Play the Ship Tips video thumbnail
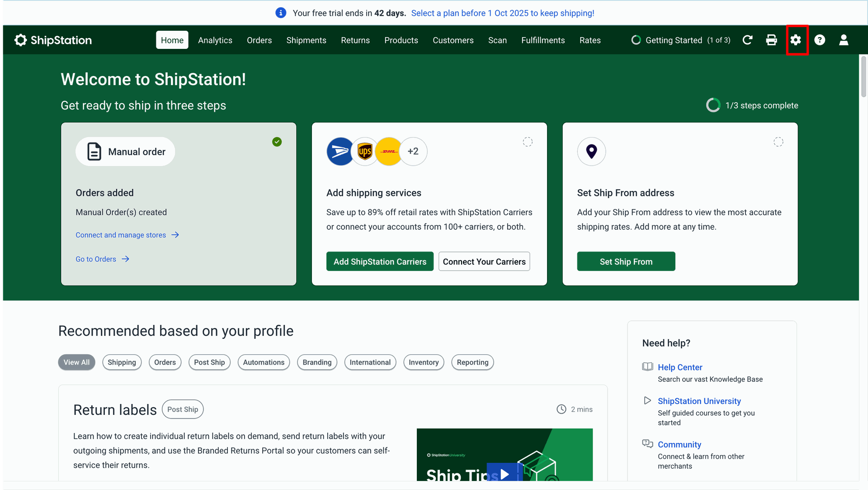 505,473
